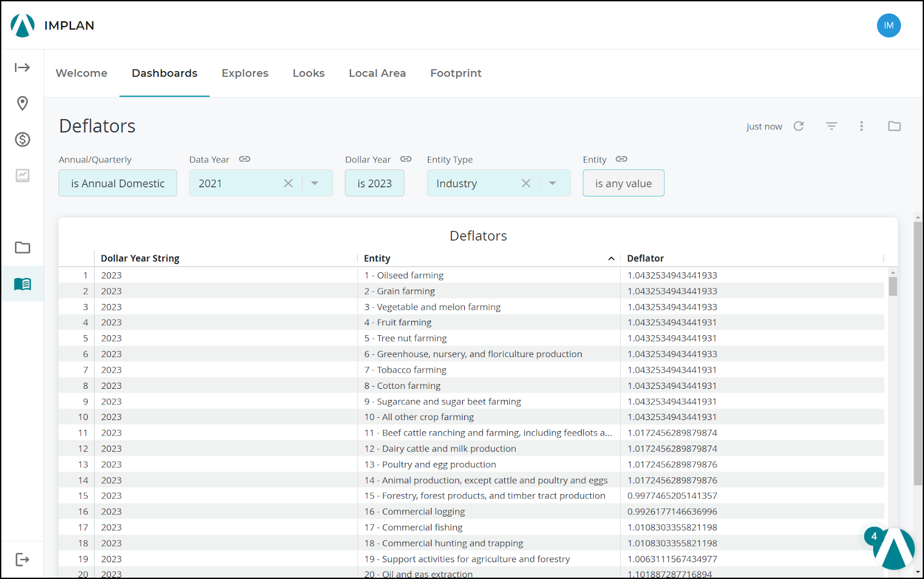Clear the Data Year 2021 selection
This screenshot has width=924, height=579.
[x=288, y=183]
